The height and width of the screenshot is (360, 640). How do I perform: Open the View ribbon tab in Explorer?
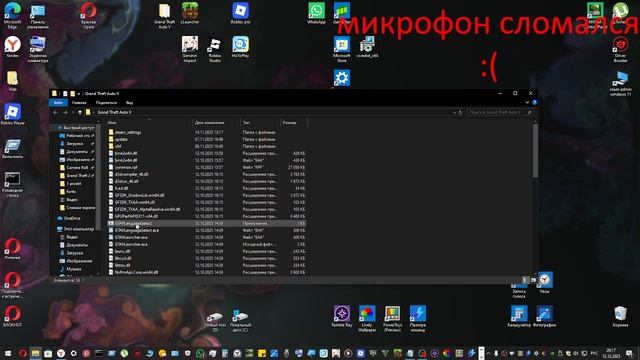click(x=129, y=102)
